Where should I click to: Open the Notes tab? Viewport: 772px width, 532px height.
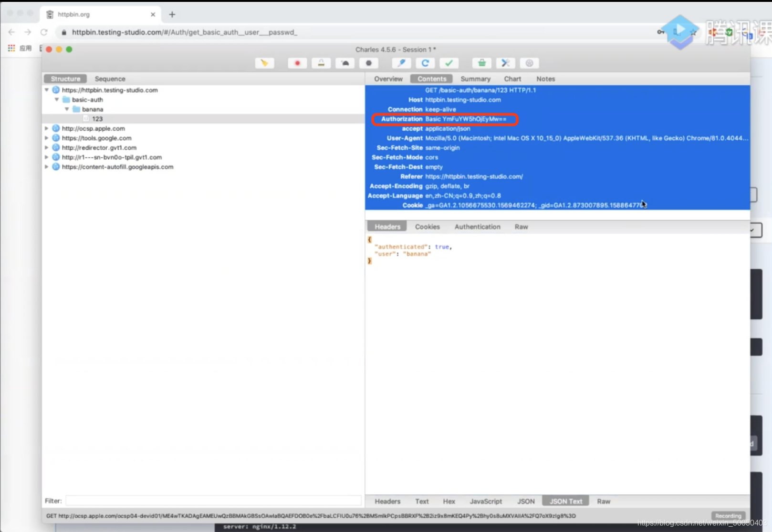click(545, 79)
